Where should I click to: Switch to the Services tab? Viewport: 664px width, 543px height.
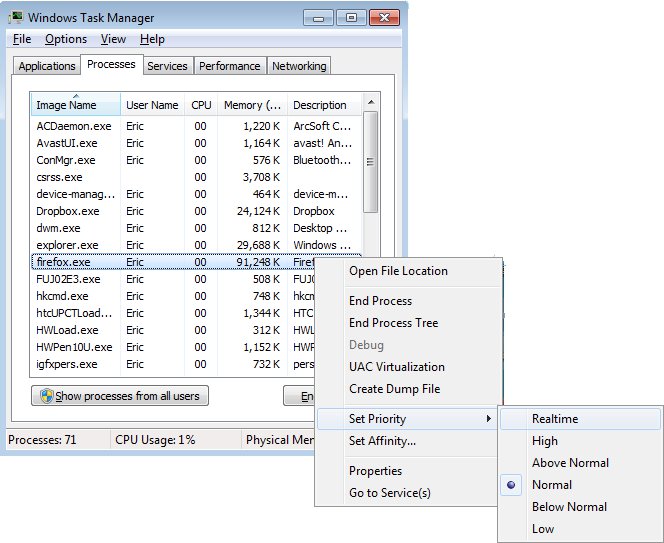coord(167,66)
